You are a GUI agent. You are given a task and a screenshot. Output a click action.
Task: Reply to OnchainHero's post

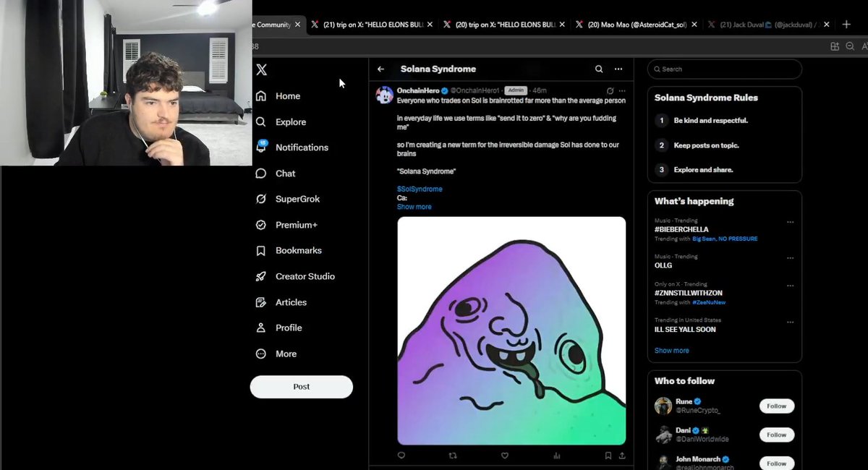[401, 456]
